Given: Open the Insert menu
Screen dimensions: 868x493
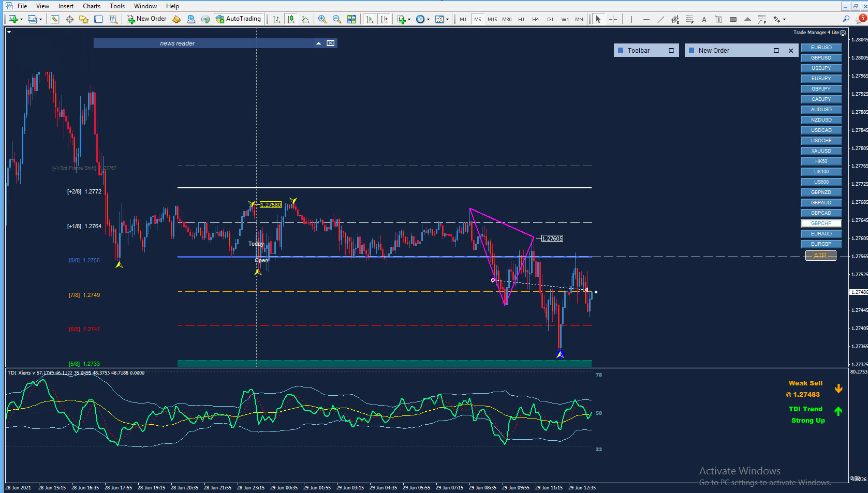Looking at the screenshot, I should pyautogui.click(x=66, y=6).
